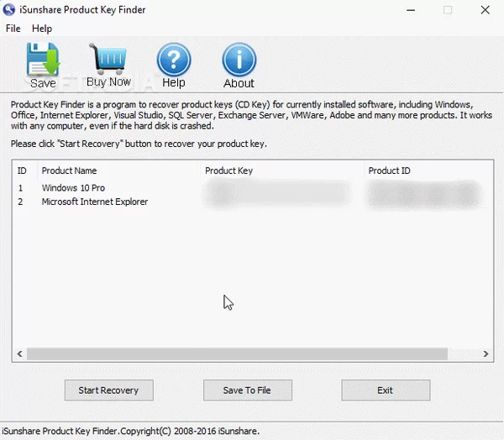504x440 pixels.
Task: Close the Product Key Finder window
Action: [485, 10]
